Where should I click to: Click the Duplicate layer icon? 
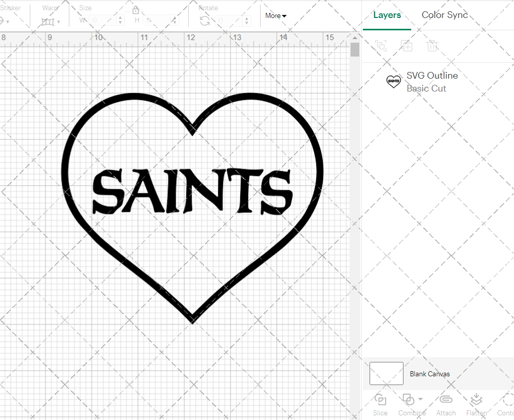pyautogui.click(x=407, y=46)
